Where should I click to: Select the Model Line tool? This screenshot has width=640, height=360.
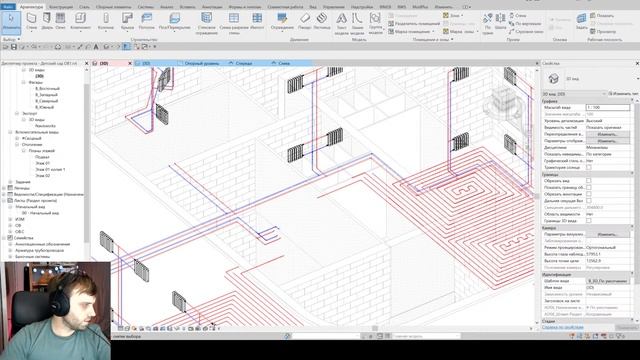pos(357,23)
